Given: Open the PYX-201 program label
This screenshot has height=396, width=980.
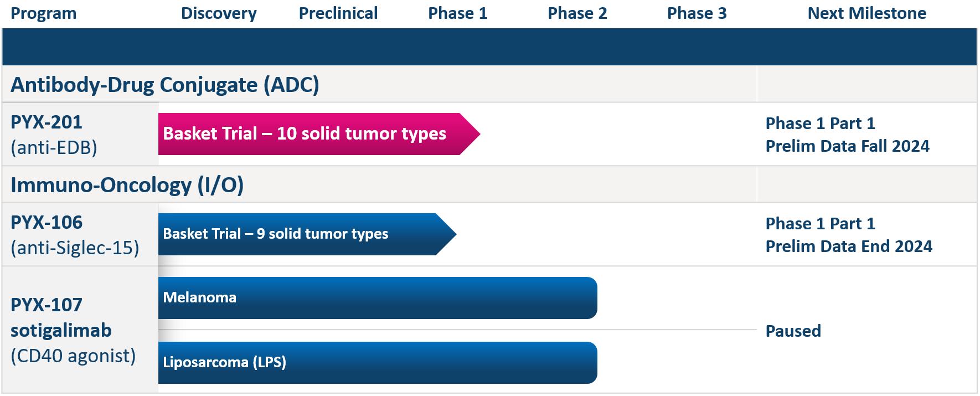Looking at the screenshot, I should tap(54, 134).
